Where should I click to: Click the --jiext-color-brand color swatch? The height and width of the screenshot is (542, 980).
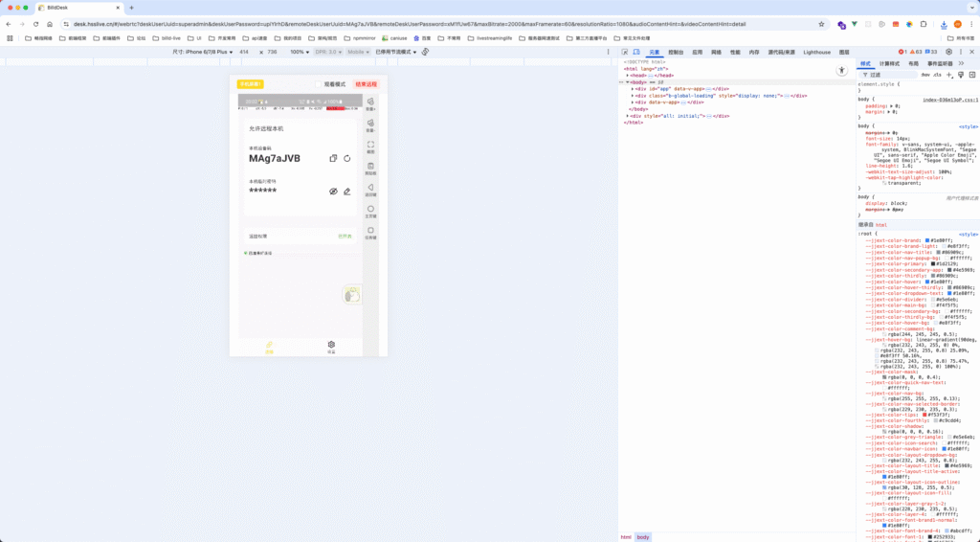tap(928, 240)
